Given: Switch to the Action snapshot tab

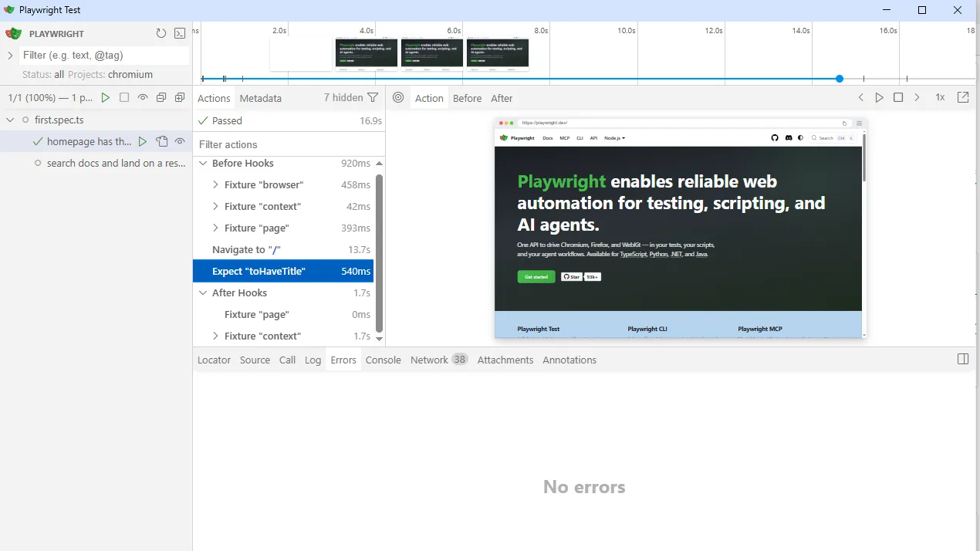Looking at the screenshot, I should (429, 98).
